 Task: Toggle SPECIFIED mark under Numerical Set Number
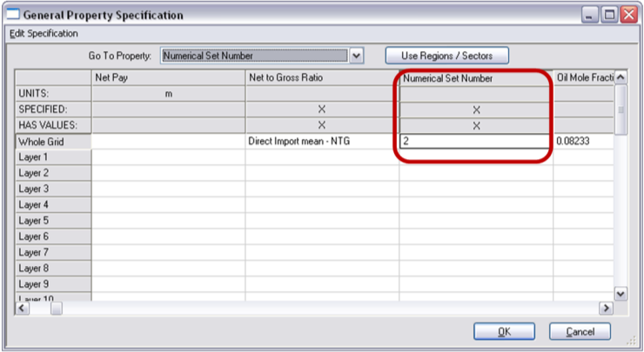(x=476, y=110)
